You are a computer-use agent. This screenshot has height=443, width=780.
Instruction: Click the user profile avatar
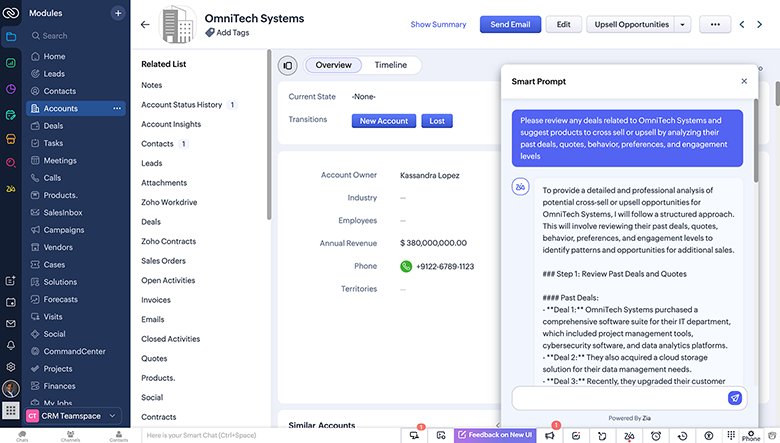pyautogui.click(x=10, y=389)
